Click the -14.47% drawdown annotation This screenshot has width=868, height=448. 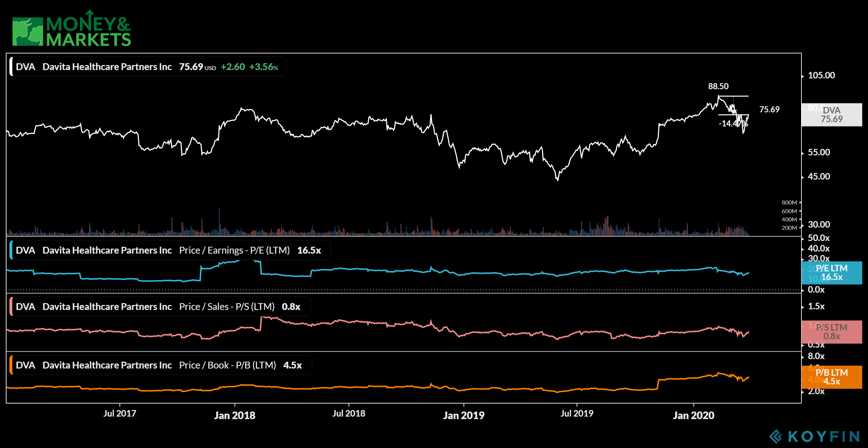(733, 124)
